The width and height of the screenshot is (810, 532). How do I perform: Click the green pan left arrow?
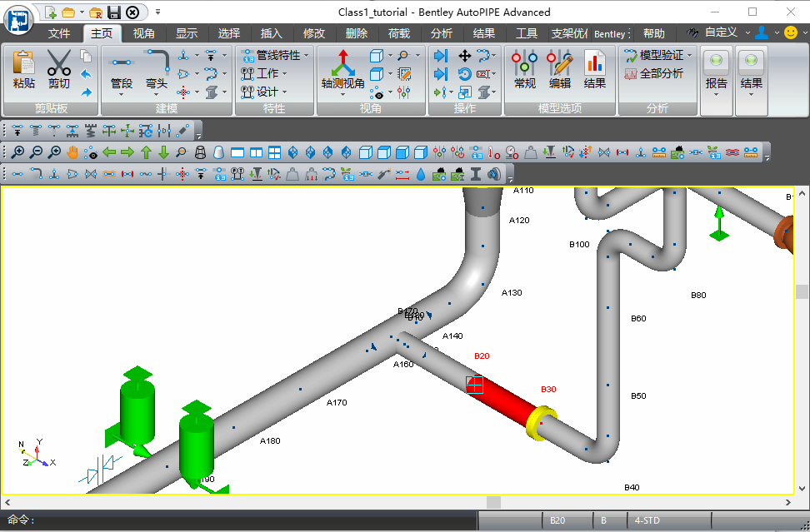(109, 152)
